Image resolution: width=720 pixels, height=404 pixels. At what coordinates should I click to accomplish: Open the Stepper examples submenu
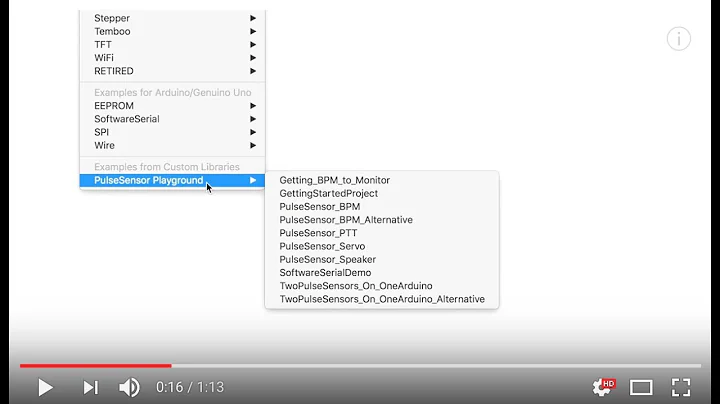click(x=173, y=18)
